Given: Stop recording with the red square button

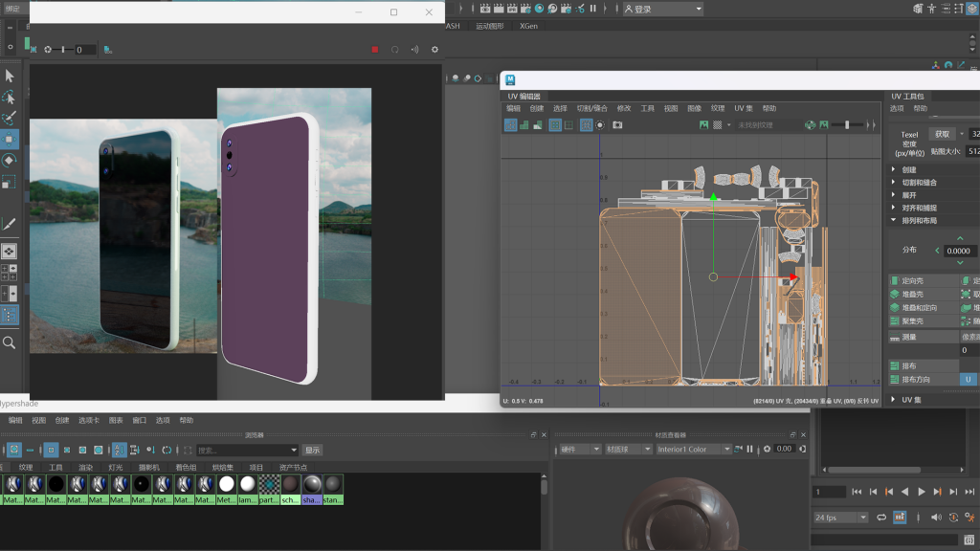Looking at the screenshot, I should pyautogui.click(x=375, y=50).
